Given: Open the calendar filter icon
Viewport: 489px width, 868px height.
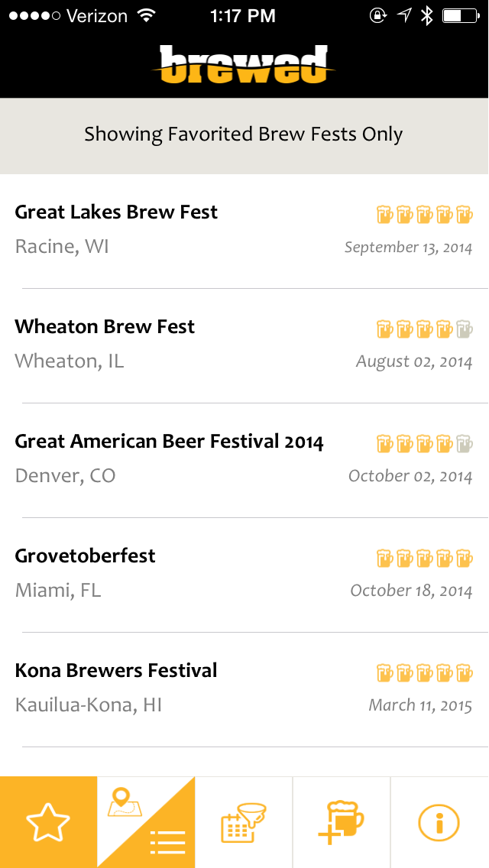Looking at the screenshot, I should click(x=244, y=822).
